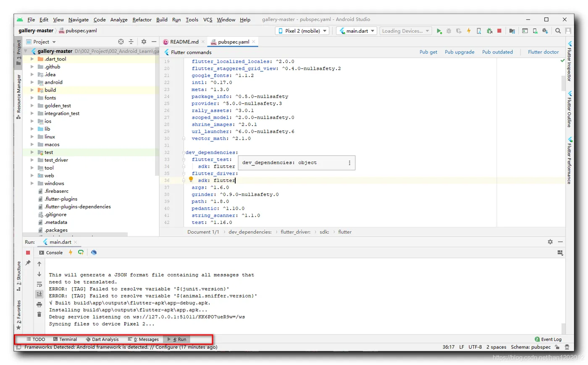588x365 pixels.
Task: Stop the process in the Run panel
Action: [28, 252]
